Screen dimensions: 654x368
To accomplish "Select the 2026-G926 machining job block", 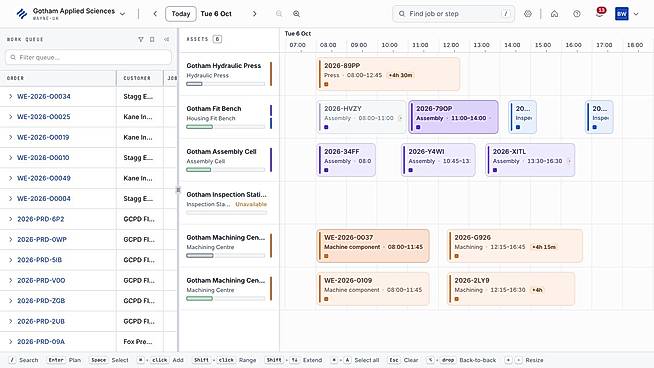I will pyautogui.click(x=515, y=246).
